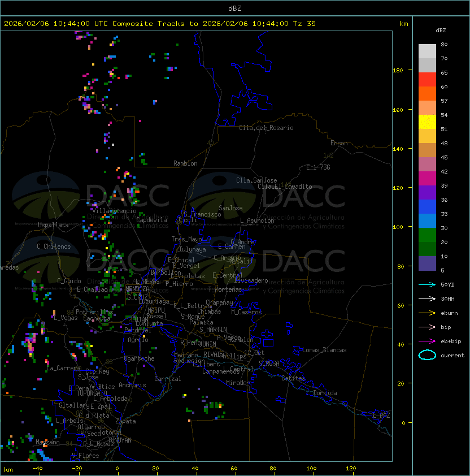Pick the light grey 70-80 dBZ swatch
Viewport: 470px width, 476px height.
pyautogui.click(x=427, y=51)
